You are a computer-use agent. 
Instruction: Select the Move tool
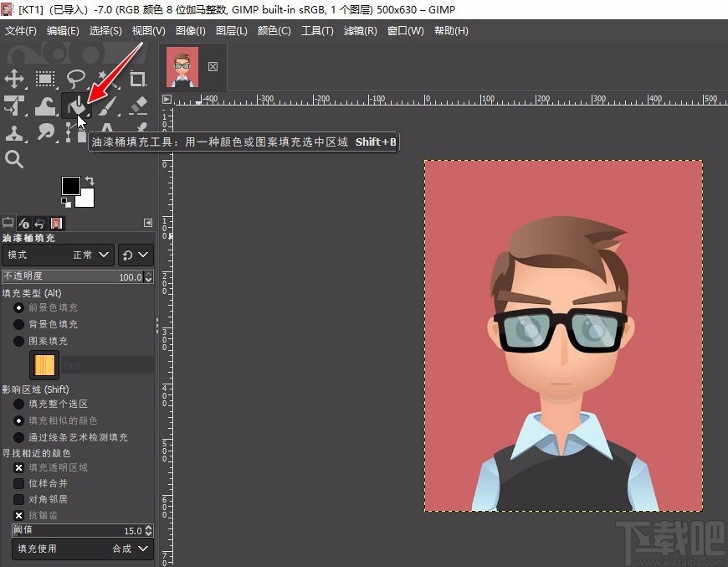coord(14,80)
